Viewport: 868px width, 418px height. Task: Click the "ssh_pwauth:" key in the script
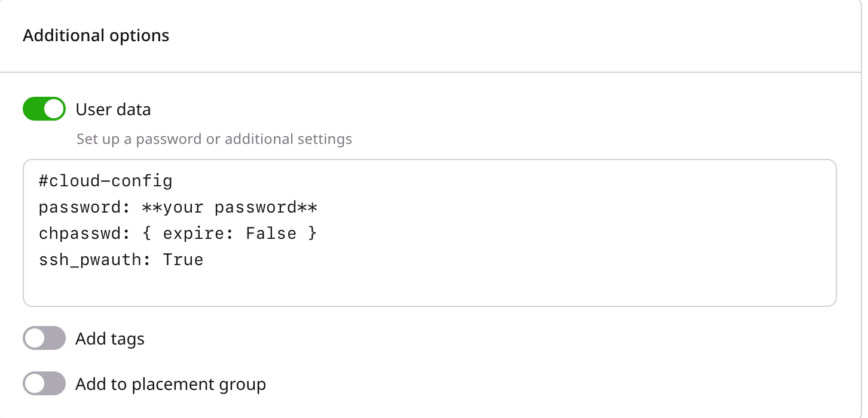click(95, 260)
